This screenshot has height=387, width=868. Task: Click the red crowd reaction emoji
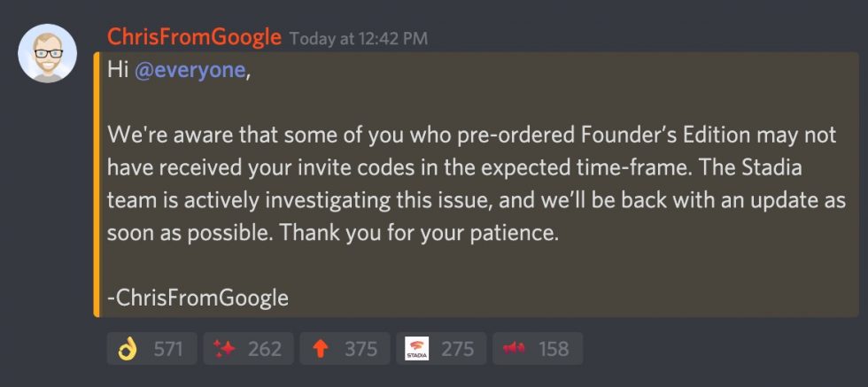(514, 349)
